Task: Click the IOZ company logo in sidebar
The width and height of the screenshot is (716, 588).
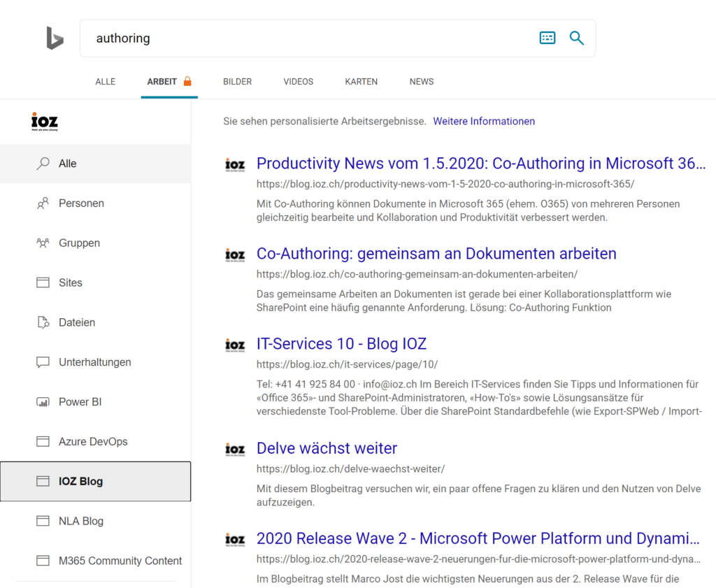Action: tap(45, 122)
